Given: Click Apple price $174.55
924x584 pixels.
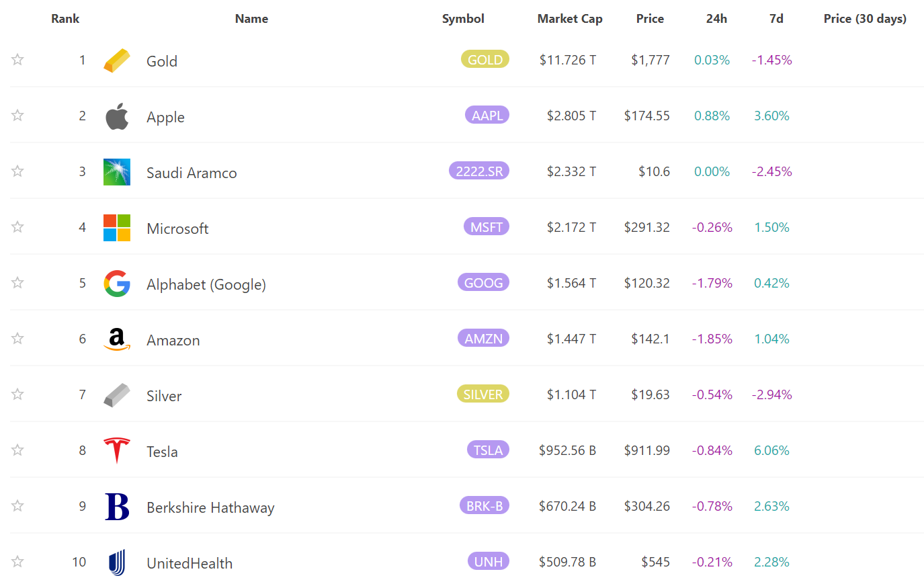Looking at the screenshot, I should 646,116.
